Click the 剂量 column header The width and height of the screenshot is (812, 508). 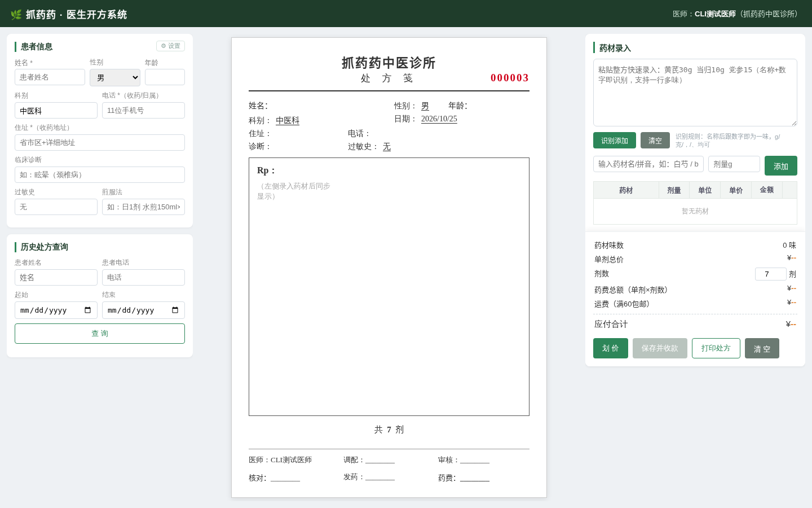coord(674,190)
